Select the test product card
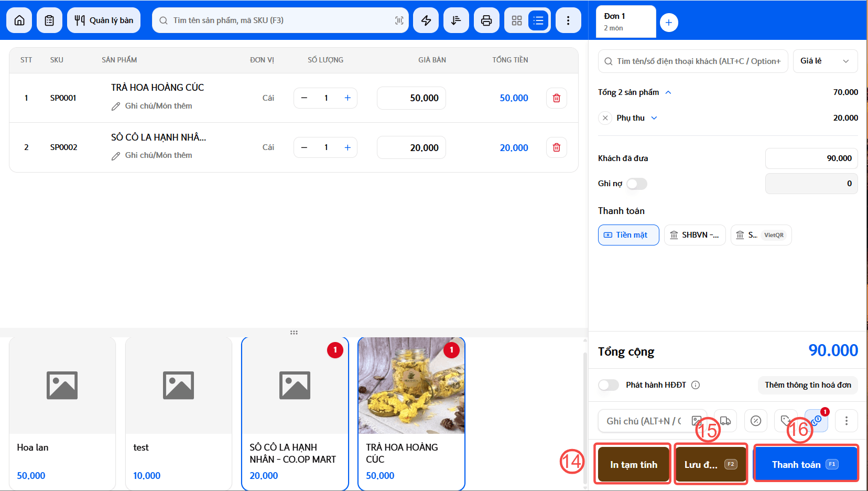Image resolution: width=868 pixels, height=491 pixels. [x=179, y=413]
